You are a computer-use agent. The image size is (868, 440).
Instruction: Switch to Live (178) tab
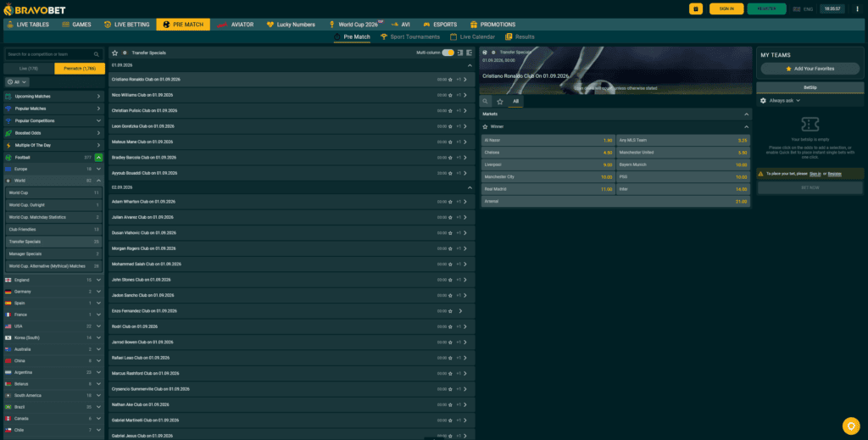(29, 69)
